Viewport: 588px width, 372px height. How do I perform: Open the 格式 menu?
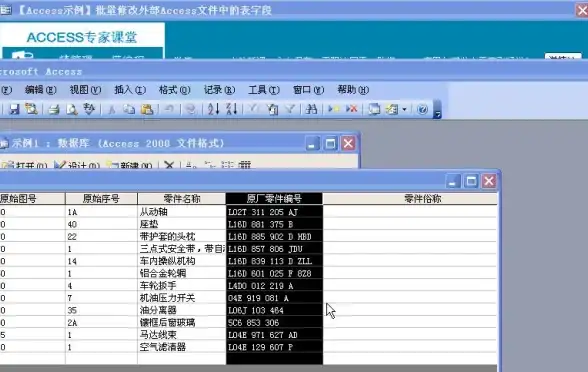pos(174,90)
